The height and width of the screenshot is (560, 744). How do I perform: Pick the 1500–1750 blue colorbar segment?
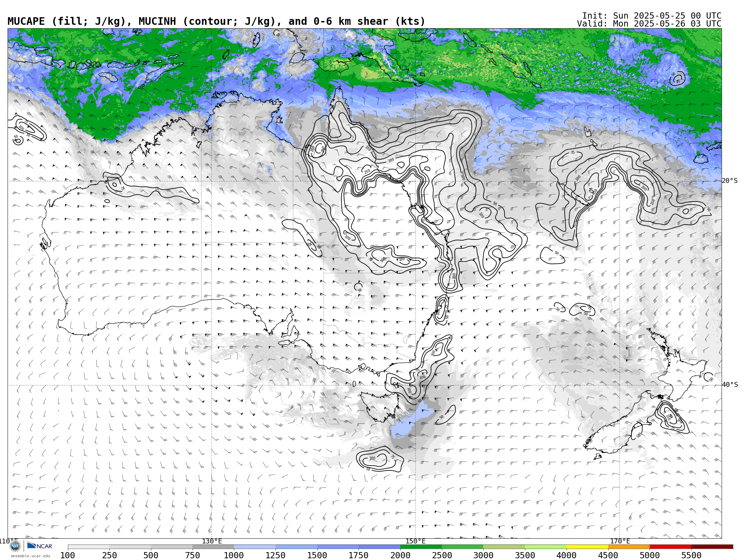click(x=338, y=547)
